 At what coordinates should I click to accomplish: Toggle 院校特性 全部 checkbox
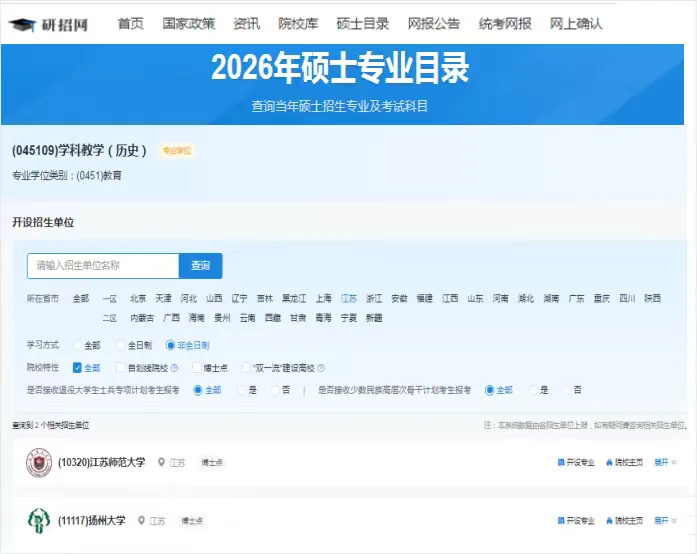[77, 368]
